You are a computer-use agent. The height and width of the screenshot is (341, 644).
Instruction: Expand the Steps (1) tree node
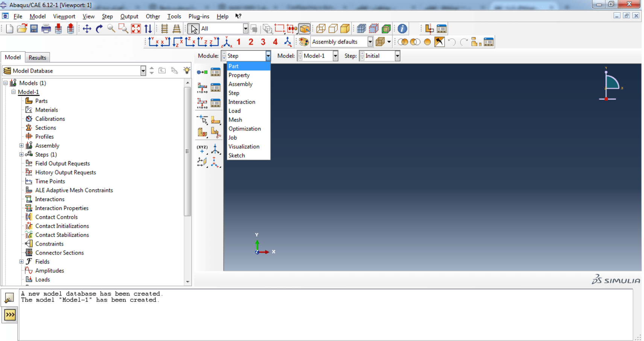click(x=21, y=155)
